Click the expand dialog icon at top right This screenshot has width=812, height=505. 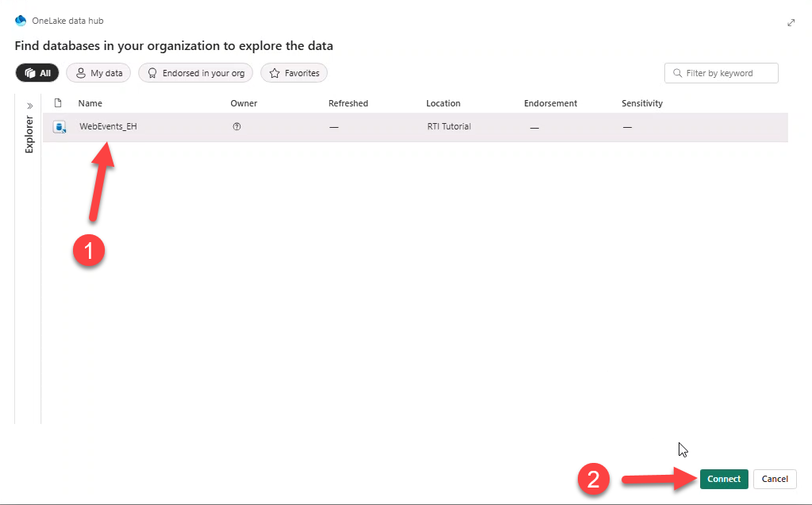click(791, 23)
